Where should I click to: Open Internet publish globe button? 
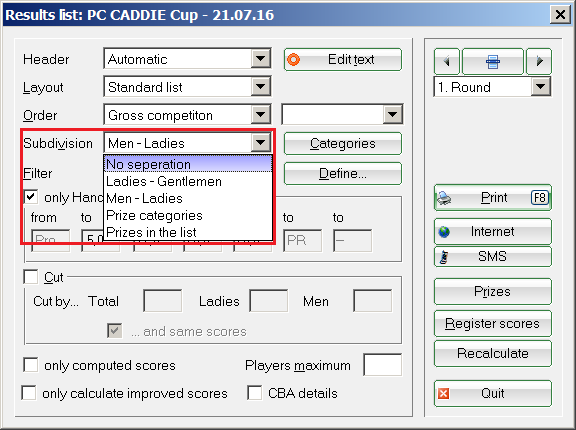tap(493, 231)
